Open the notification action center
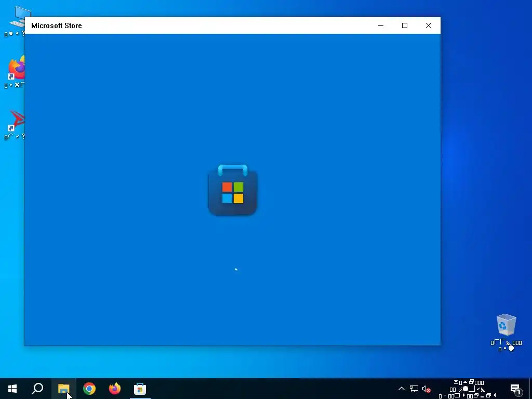Image resolution: width=532 pixels, height=399 pixels. point(516,389)
